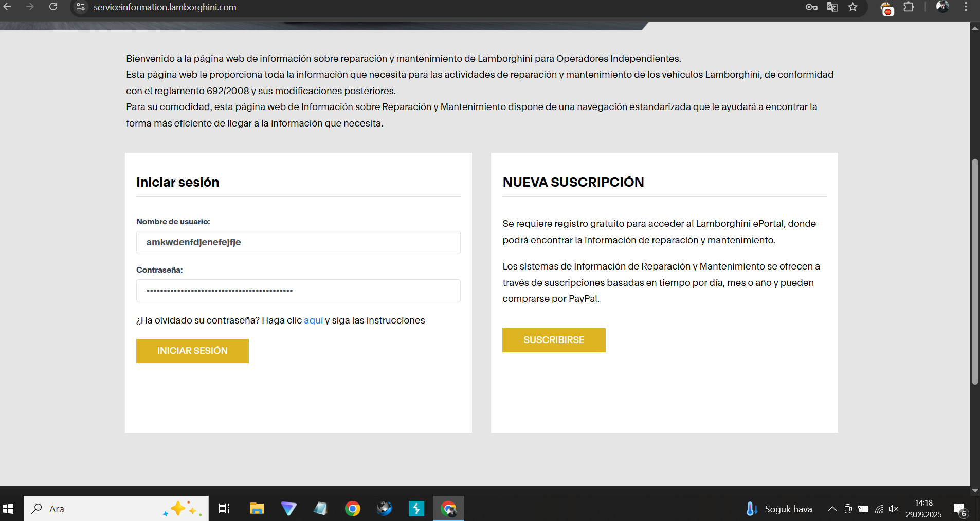Click the 'NUEVA SUSCRIPCIÓN' heading
980x521 pixels.
(573, 182)
